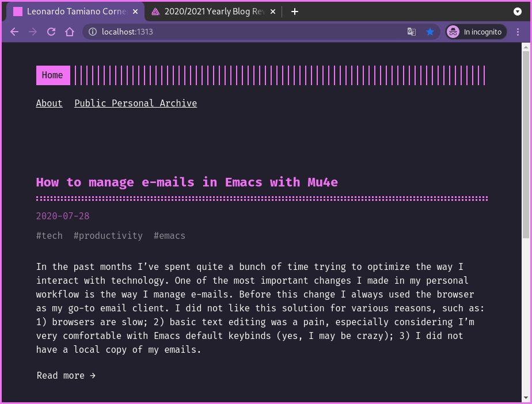Open the About page link
The width and height of the screenshot is (532, 404).
[x=49, y=103]
